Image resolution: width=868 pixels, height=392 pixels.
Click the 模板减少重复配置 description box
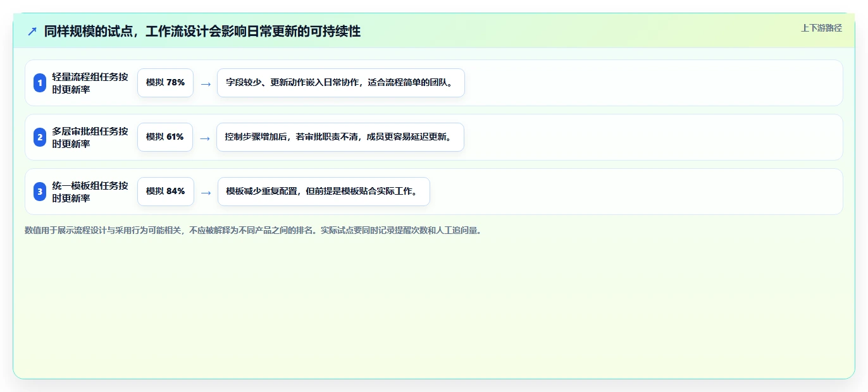point(324,192)
